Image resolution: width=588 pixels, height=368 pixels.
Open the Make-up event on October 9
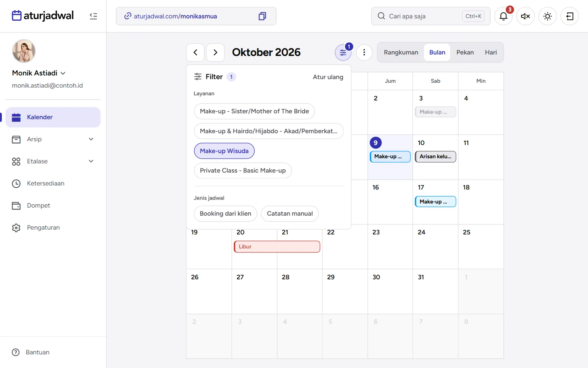click(390, 156)
